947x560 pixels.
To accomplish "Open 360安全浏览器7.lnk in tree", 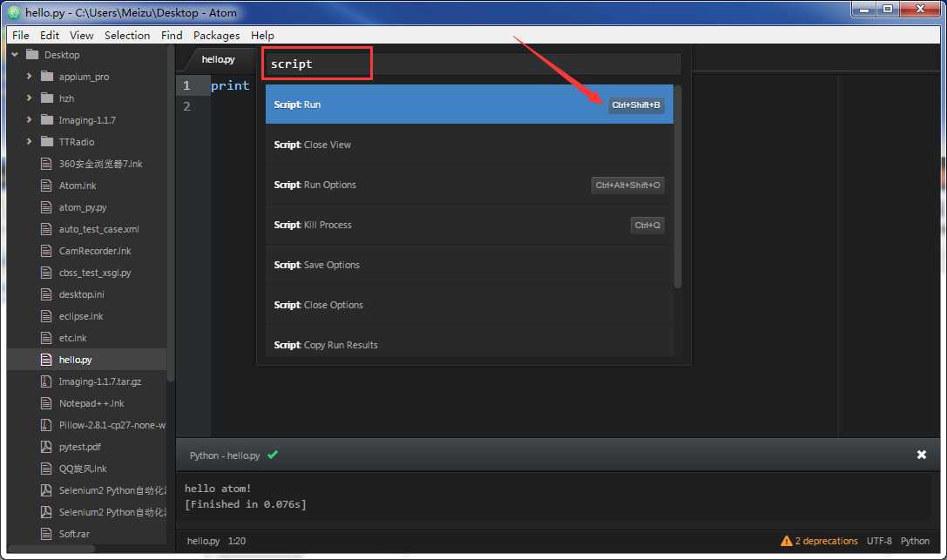I will (101, 164).
